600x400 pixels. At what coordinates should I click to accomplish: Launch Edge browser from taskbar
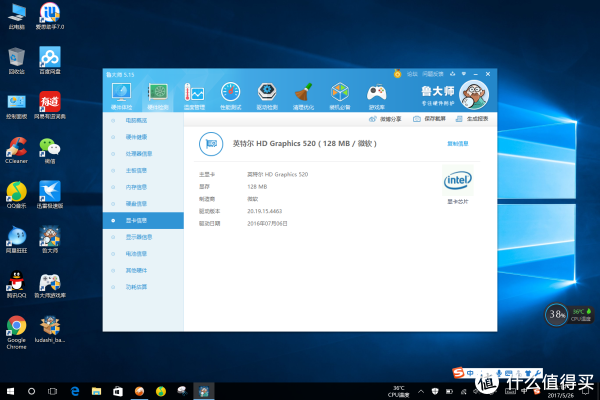point(75,391)
